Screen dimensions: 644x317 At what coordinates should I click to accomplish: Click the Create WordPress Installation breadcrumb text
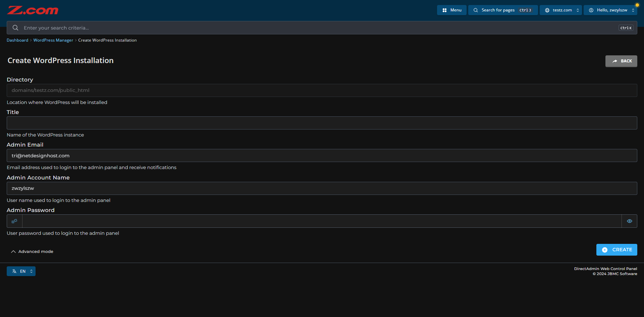coord(107,40)
